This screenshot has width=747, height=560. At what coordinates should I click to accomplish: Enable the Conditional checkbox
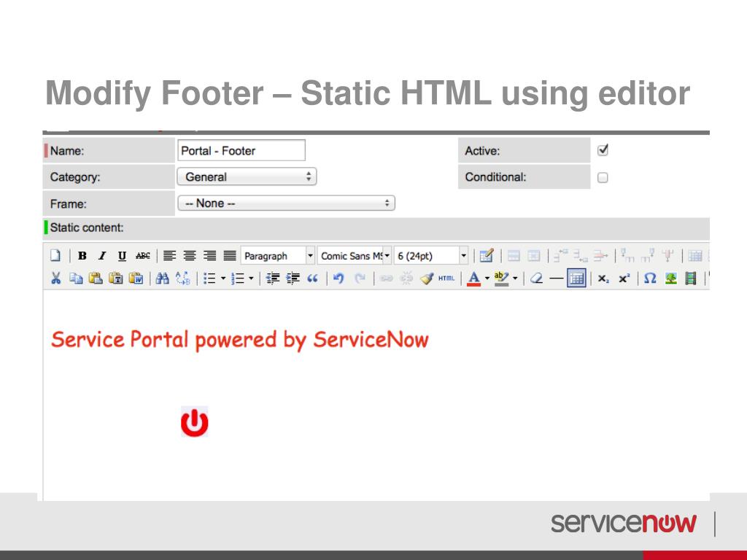[603, 178]
